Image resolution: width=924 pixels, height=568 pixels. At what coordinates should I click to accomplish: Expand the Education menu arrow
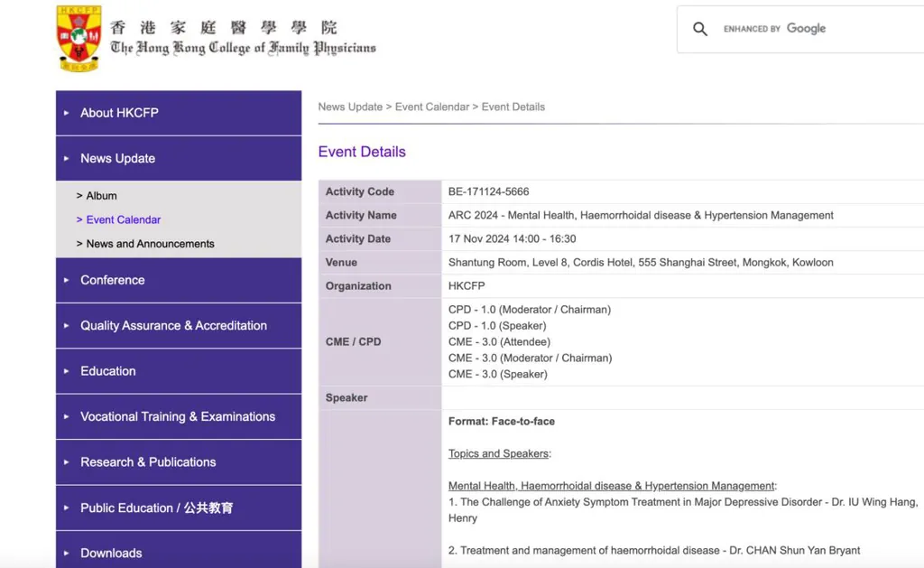[66, 371]
